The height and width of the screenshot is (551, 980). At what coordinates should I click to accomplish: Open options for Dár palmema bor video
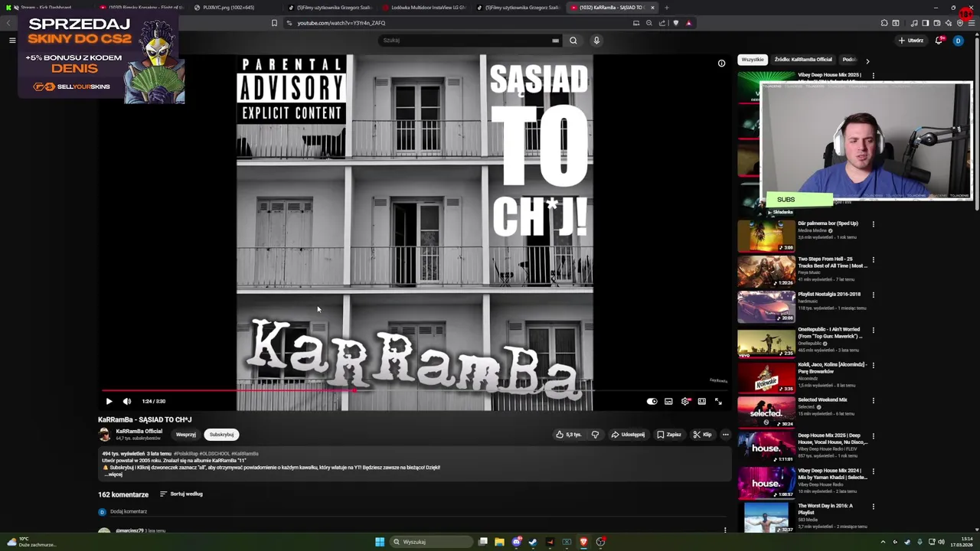873,224
